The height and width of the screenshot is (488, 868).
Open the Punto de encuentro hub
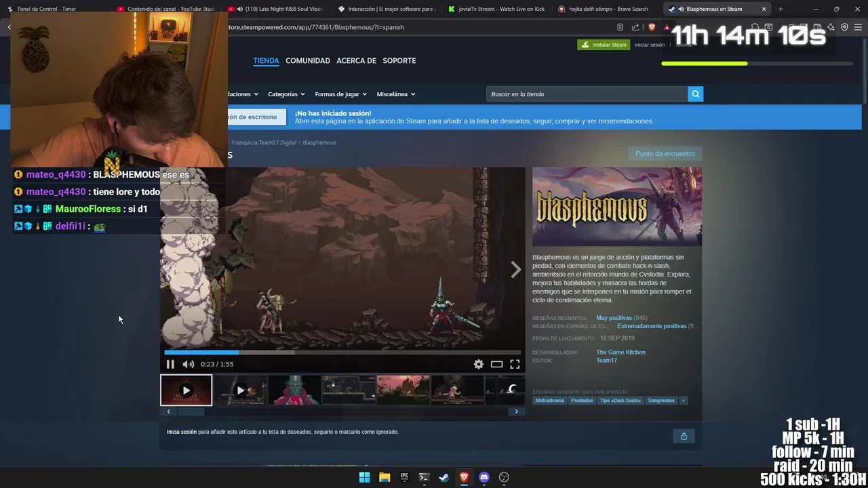665,154
